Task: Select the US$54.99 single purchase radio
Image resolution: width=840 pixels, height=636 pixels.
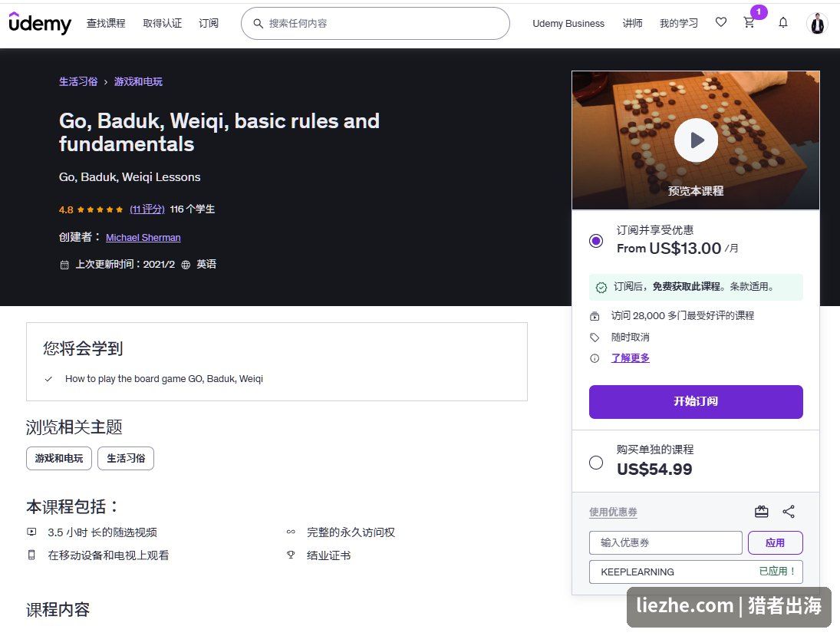Action: (596, 463)
